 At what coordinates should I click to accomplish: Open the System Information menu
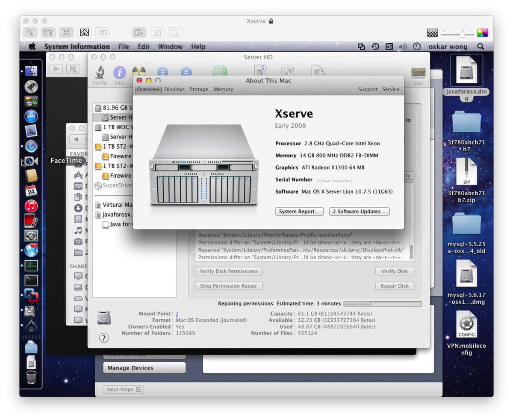[77, 47]
